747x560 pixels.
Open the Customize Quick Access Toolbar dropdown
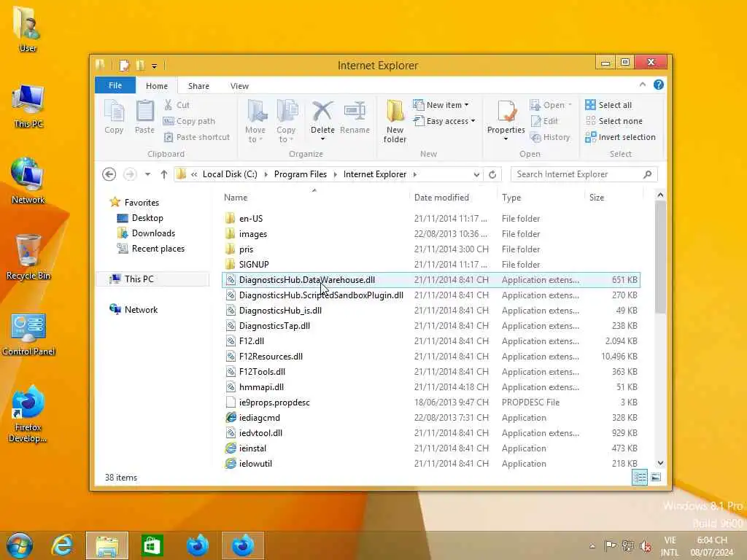(155, 66)
